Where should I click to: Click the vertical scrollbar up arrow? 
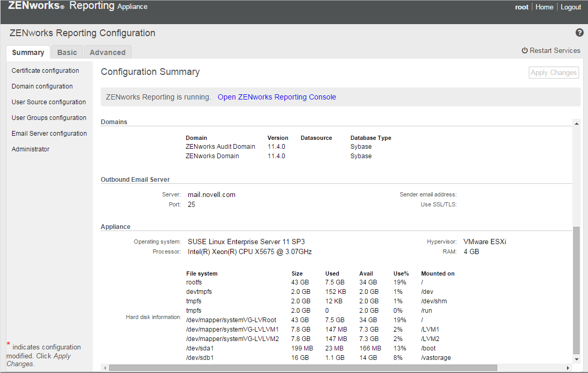(x=577, y=124)
